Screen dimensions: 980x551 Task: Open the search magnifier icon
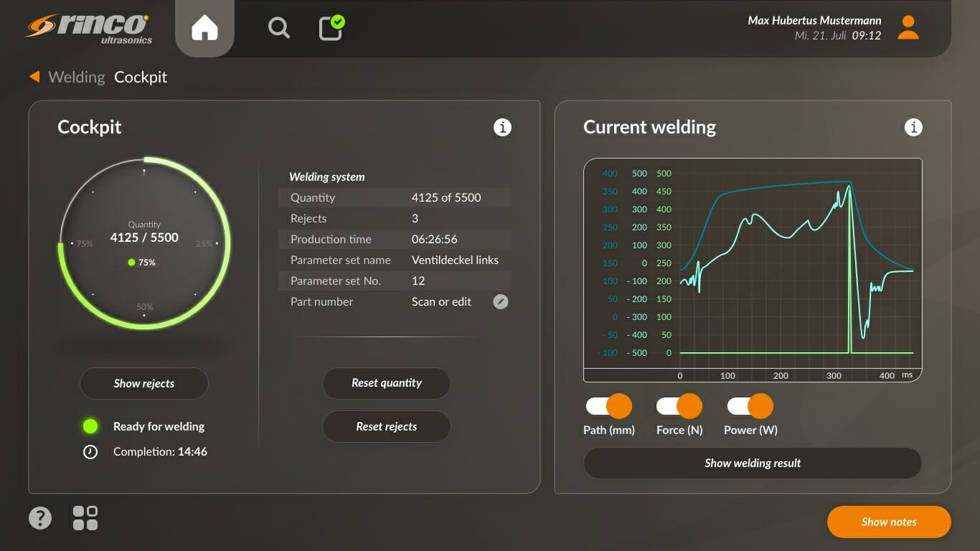coord(278,28)
